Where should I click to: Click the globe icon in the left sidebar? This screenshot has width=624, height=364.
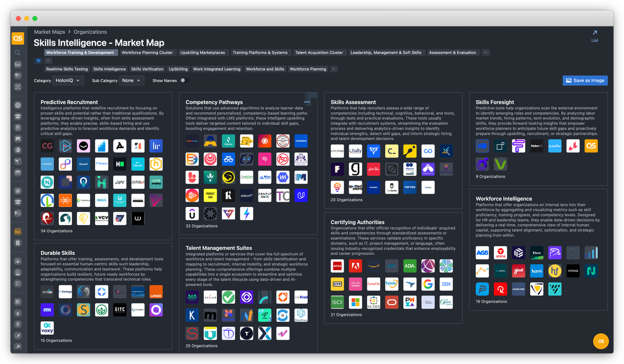pos(18,105)
